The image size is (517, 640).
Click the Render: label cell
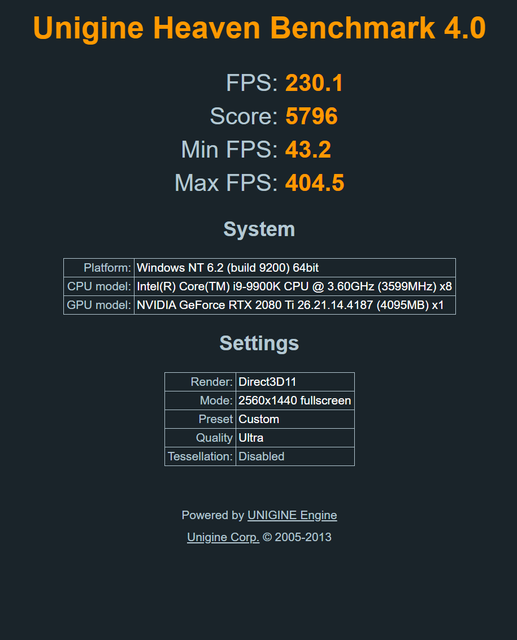(x=200, y=382)
